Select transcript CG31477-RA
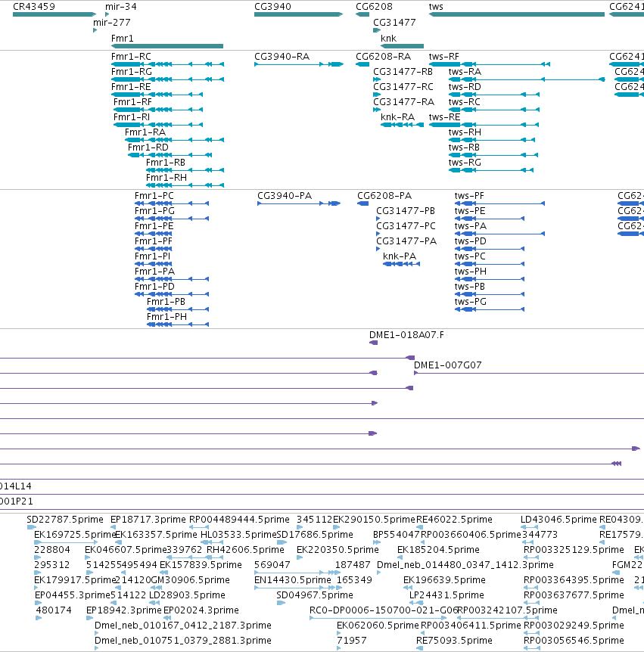The image size is (644, 652). click(377, 110)
